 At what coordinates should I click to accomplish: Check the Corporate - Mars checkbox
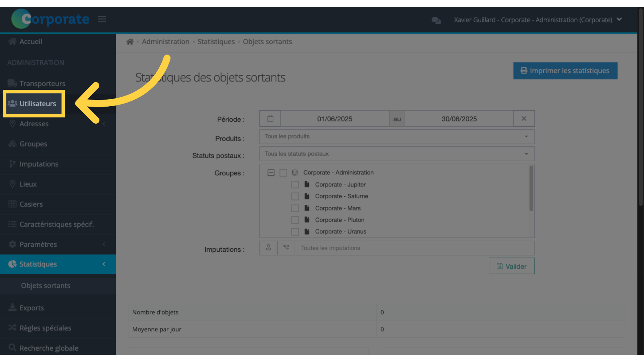pos(295,208)
